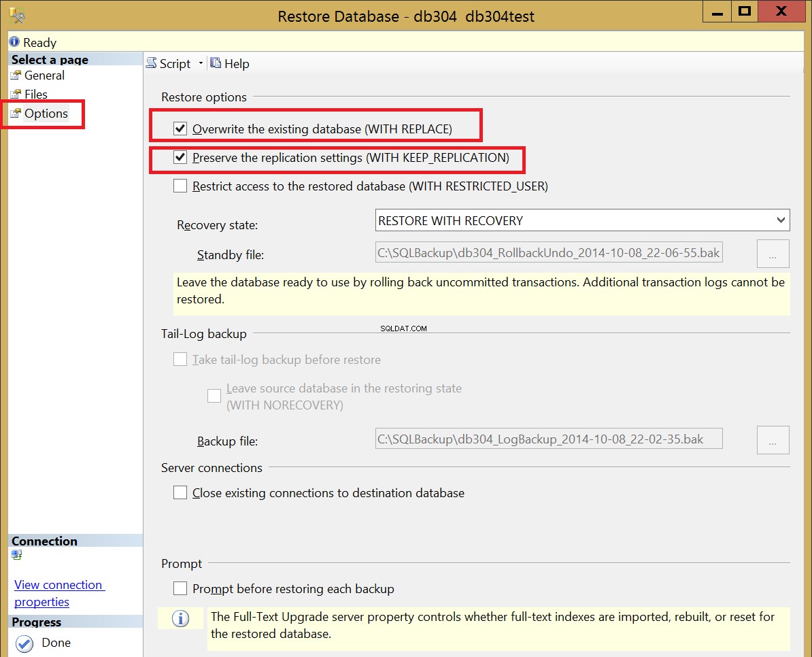Click the 'Connection' section header
812x657 pixels.
click(x=44, y=541)
